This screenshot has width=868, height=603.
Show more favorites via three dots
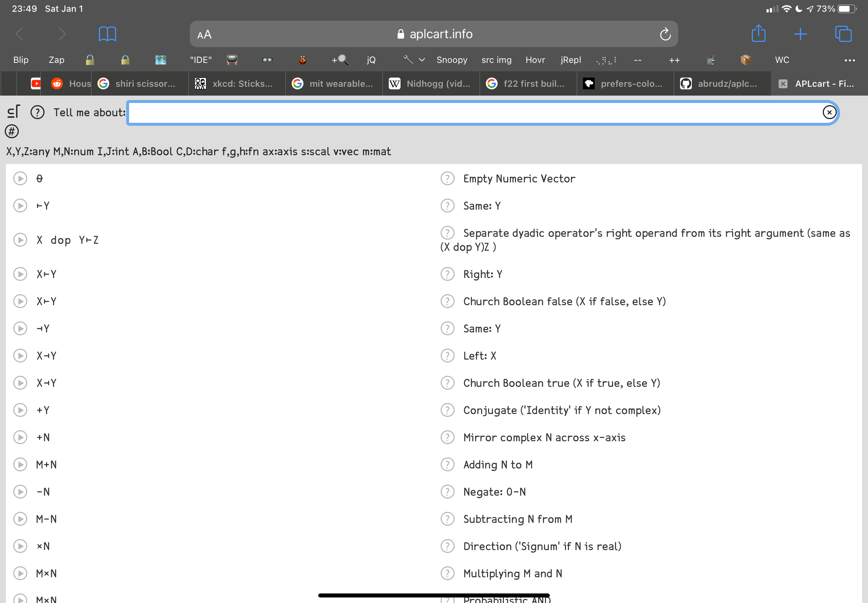(x=850, y=60)
